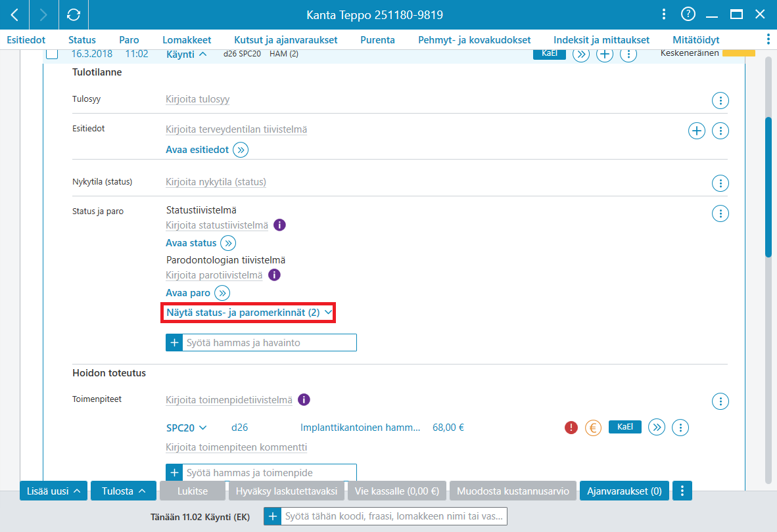777x532 pixels.
Task: Open SPC20 details with the double-arrow icon
Action: (656, 427)
